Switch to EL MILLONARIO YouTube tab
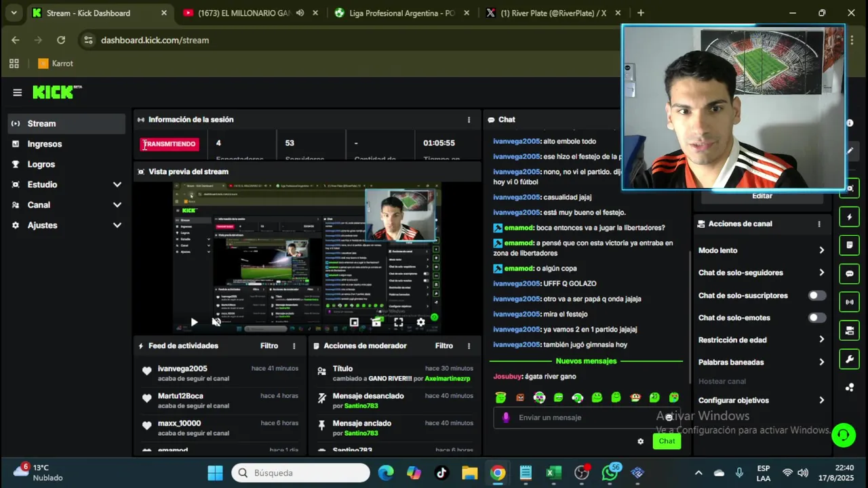The height and width of the screenshot is (488, 868). coord(250,13)
